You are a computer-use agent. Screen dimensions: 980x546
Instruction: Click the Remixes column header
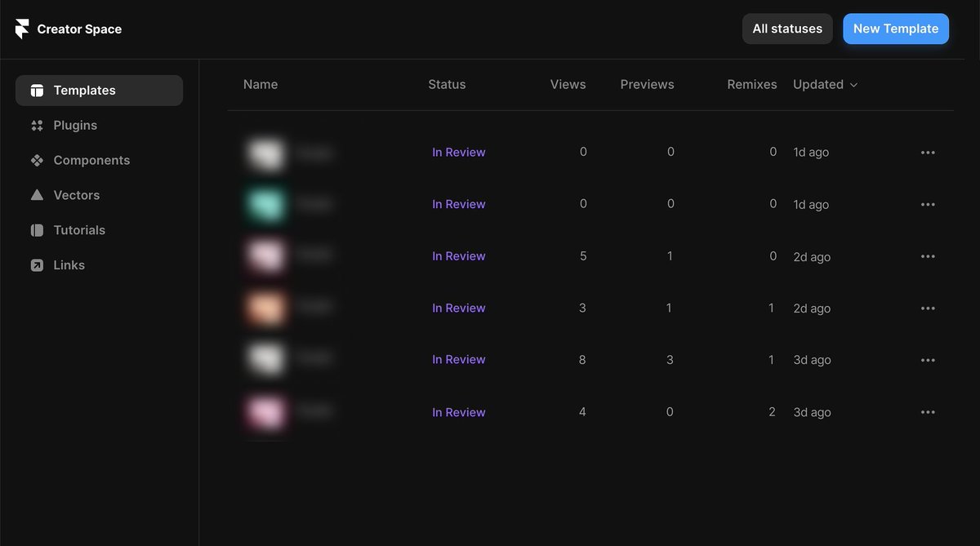tap(752, 84)
